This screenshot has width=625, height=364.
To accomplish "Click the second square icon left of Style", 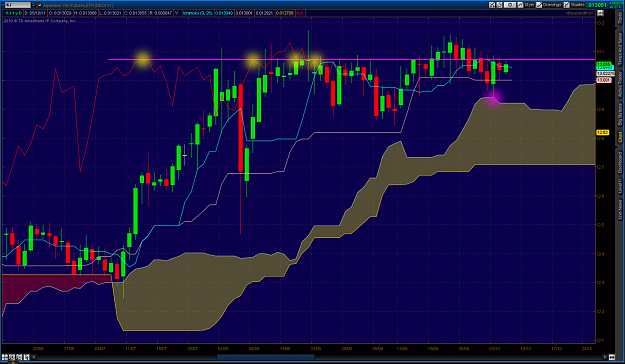I will point(499,5).
